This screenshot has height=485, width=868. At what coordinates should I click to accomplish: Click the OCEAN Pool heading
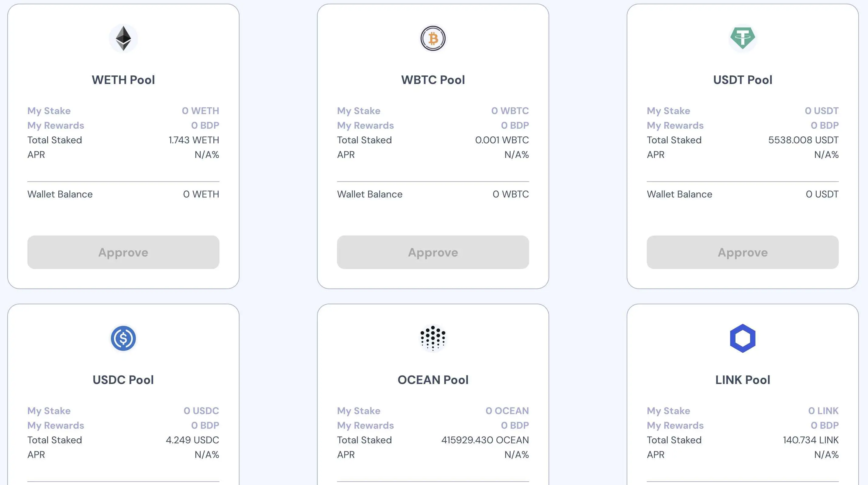(x=433, y=380)
